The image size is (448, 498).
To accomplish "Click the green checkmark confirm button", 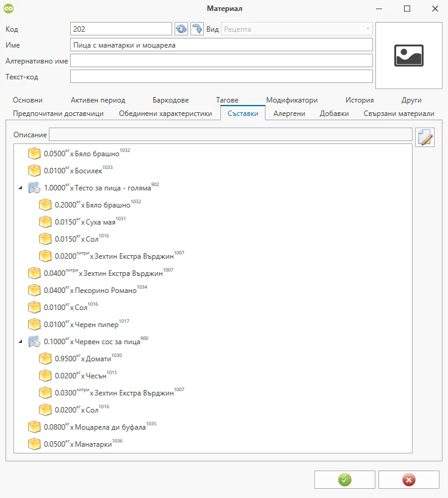I will pos(345,480).
